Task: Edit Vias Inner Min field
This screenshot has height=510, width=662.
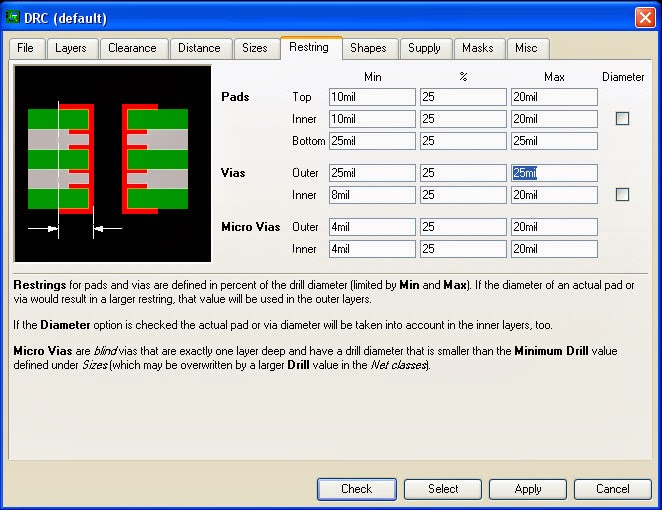Action: (372, 195)
